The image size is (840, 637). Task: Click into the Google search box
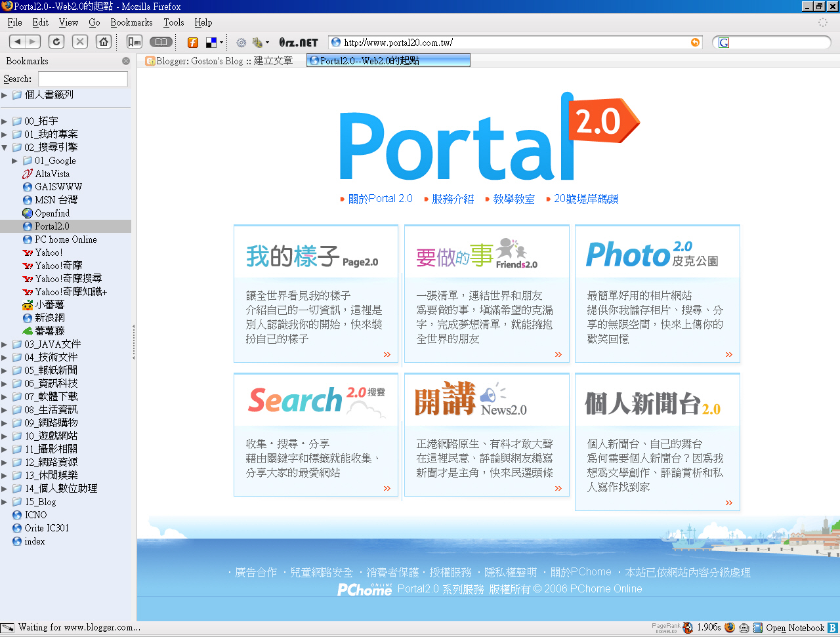click(778, 43)
